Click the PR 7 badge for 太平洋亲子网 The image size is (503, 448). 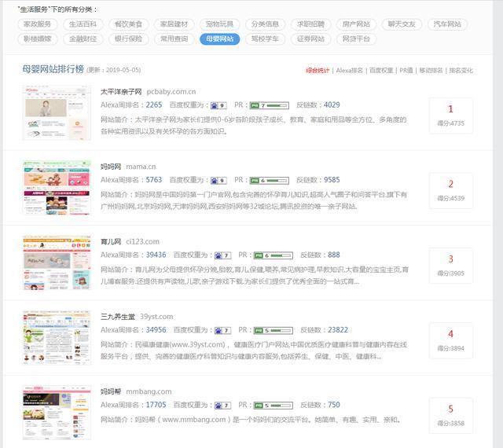click(270, 105)
